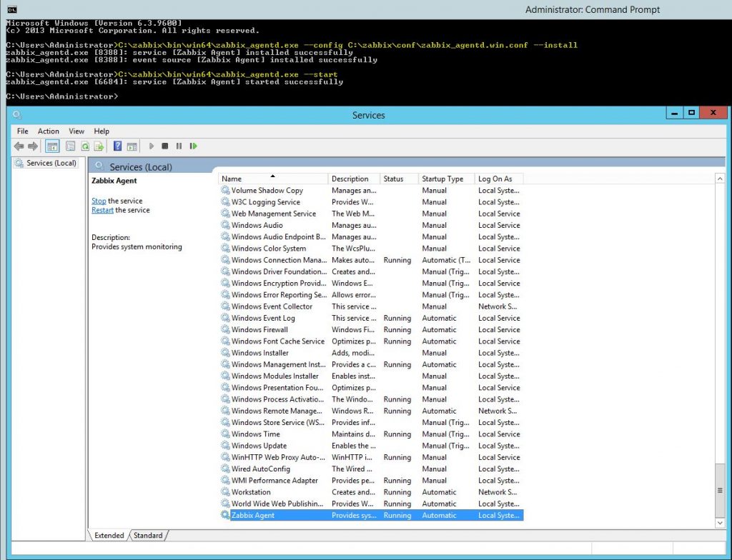The width and height of the screenshot is (732, 560).
Task: Click the gear icon beside Workstation
Action: click(x=225, y=492)
